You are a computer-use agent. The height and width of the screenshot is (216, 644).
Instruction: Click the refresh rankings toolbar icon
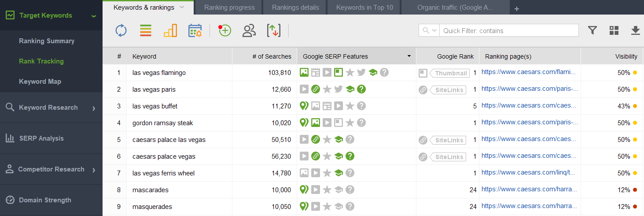[121, 30]
